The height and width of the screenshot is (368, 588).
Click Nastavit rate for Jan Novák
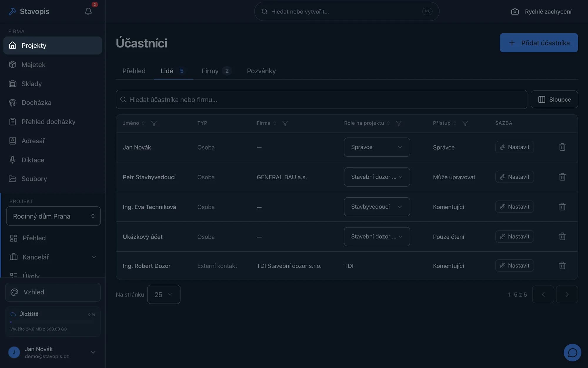(x=514, y=147)
